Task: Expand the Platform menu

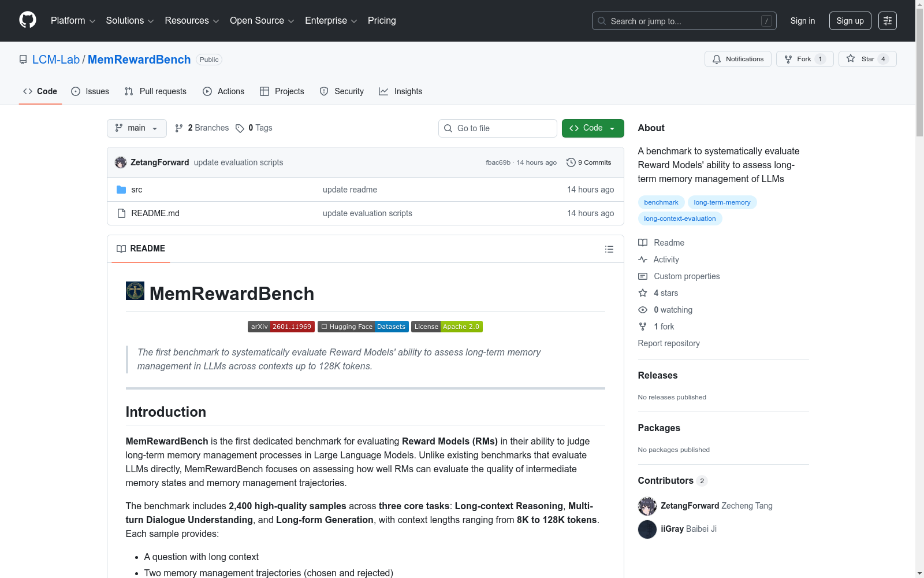Action: click(73, 21)
